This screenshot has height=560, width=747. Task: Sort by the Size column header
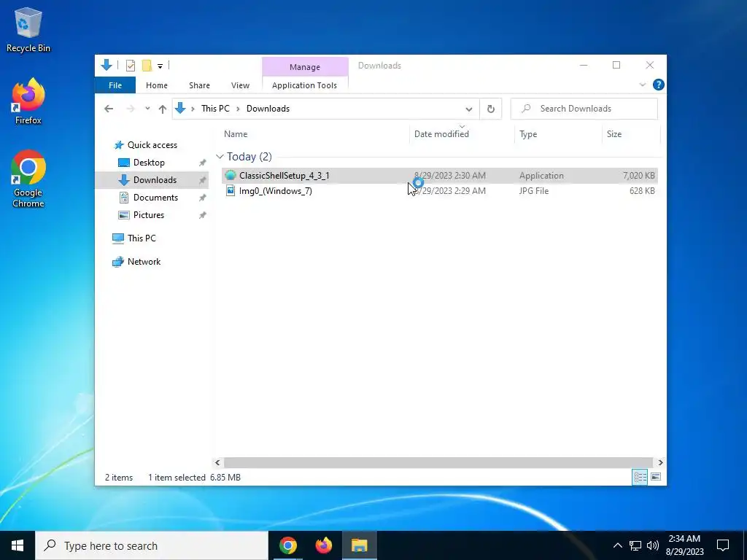(x=631, y=134)
